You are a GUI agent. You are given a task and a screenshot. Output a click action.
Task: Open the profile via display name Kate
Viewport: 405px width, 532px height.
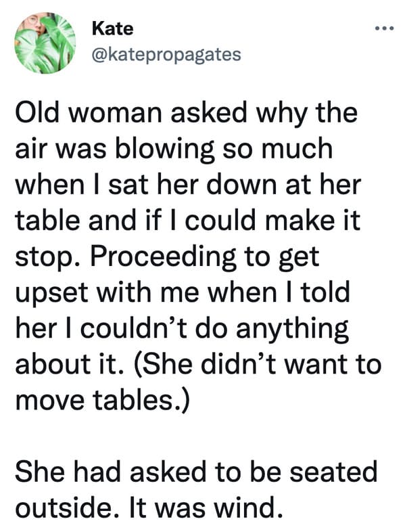[x=112, y=28]
